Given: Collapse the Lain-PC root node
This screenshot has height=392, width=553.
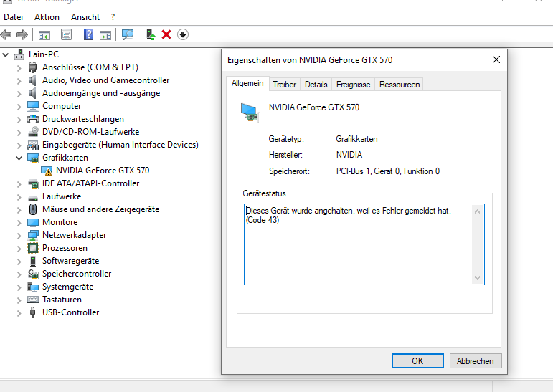Looking at the screenshot, I should [x=6, y=54].
